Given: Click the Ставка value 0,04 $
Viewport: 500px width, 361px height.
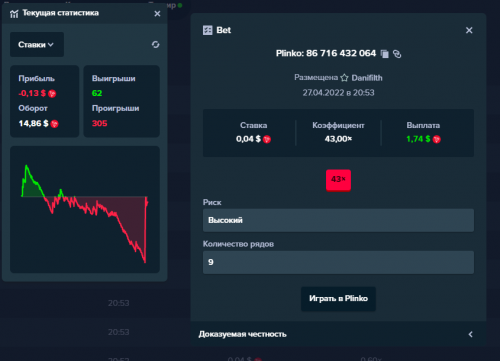Looking at the screenshot, I should [248, 139].
